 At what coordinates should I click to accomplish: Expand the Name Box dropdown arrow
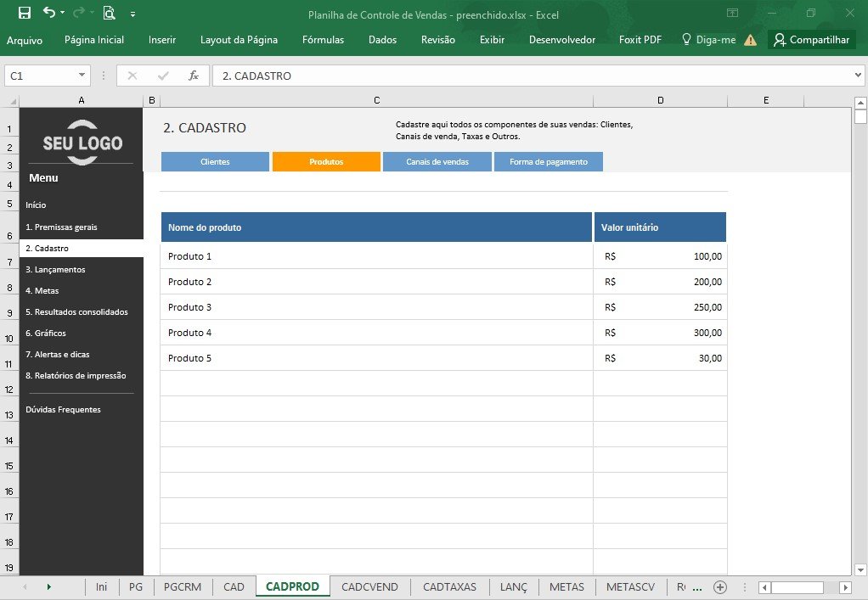tap(82, 76)
